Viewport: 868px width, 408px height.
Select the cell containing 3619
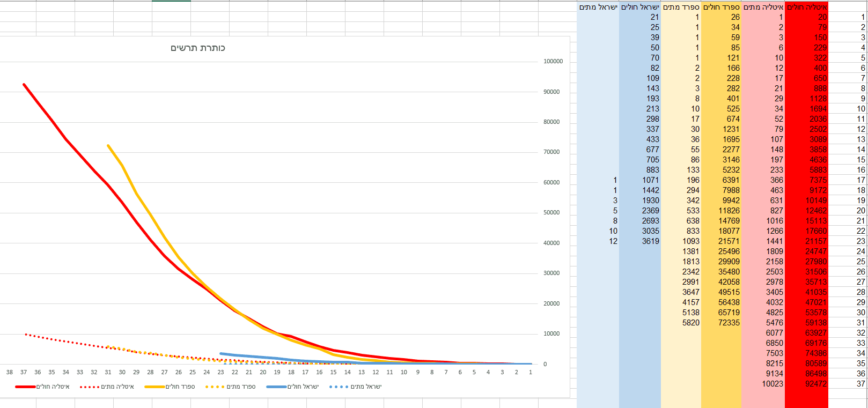(640, 241)
